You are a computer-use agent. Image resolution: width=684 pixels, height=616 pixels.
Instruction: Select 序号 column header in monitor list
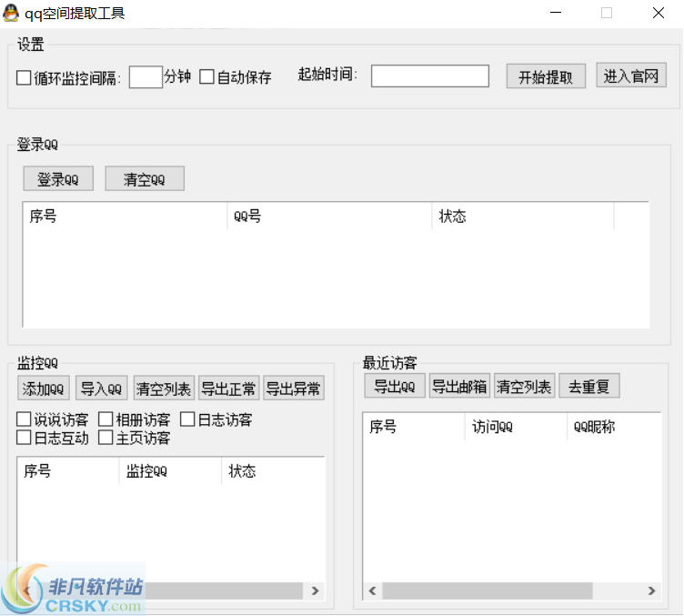(68, 471)
